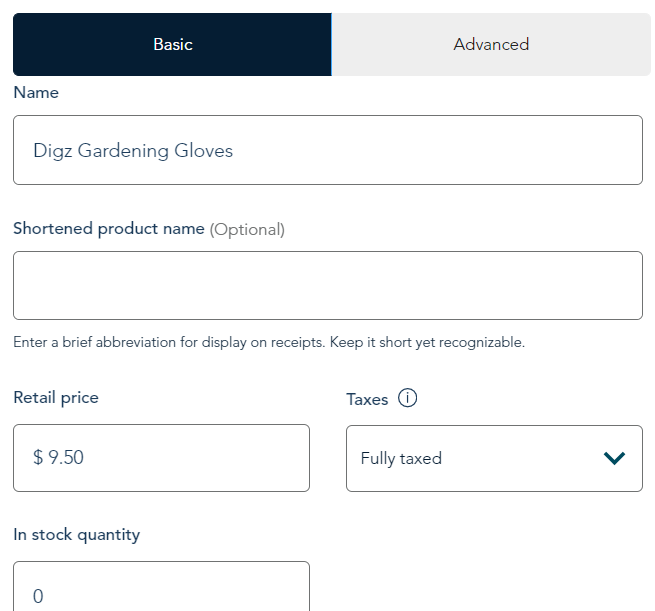Click the 'Shortened product name' label
Image resolution: width=655 pixels, height=611 pixels.
pyautogui.click(x=109, y=229)
